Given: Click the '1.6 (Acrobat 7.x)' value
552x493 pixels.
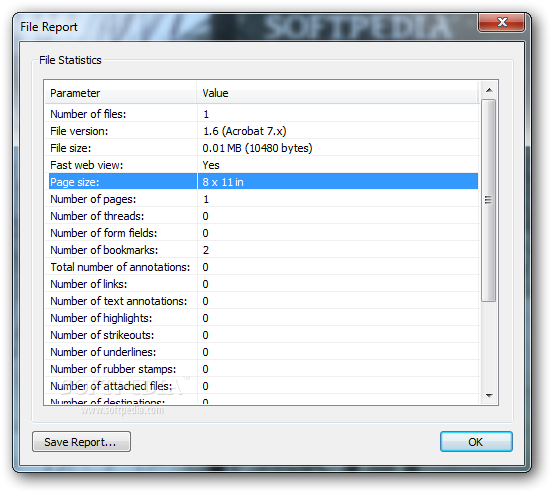Looking at the screenshot, I should tap(245, 131).
